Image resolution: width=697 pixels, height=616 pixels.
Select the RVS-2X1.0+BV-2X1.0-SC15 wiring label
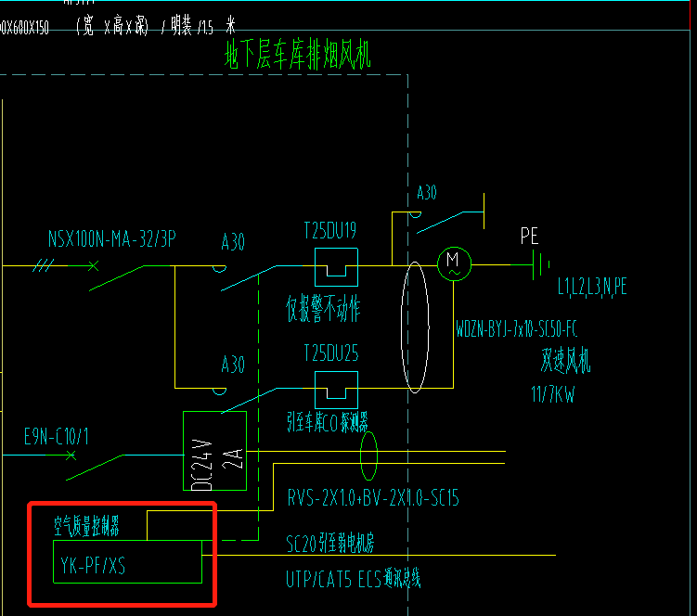coord(373,499)
